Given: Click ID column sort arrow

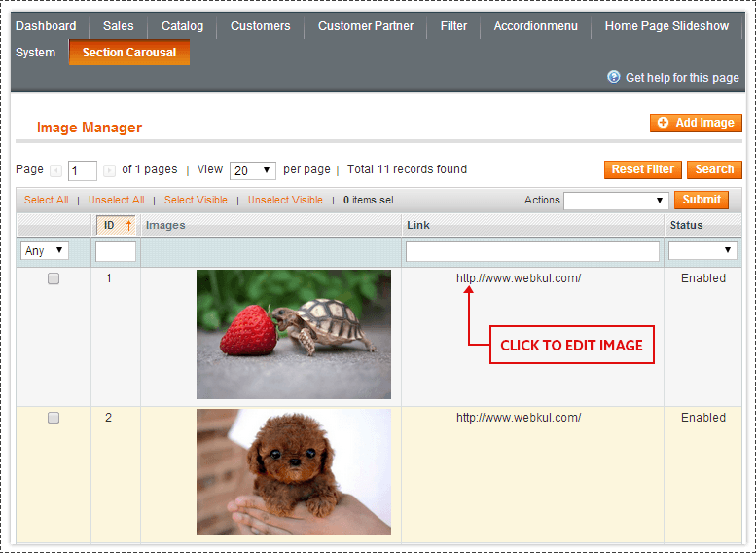Looking at the screenshot, I should 128,226.
